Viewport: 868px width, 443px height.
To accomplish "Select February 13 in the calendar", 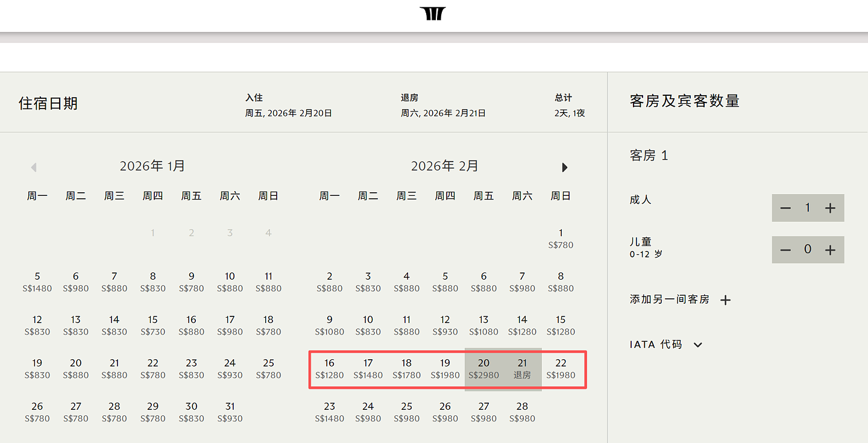I will (x=484, y=325).
